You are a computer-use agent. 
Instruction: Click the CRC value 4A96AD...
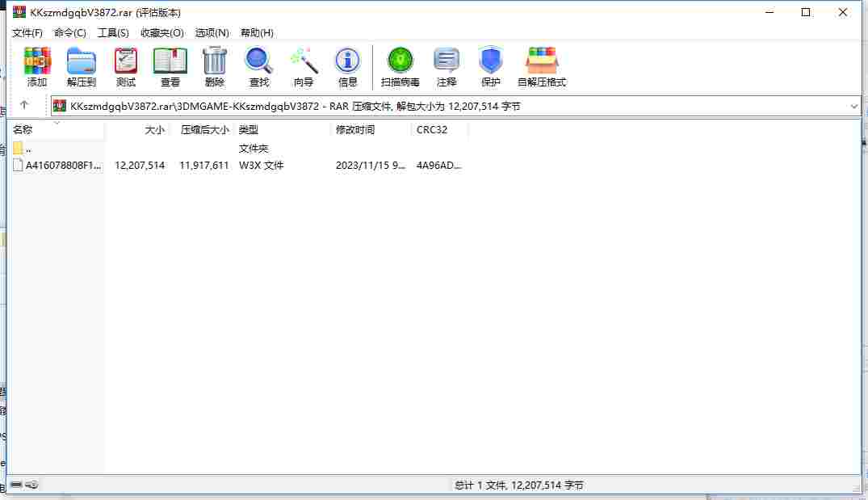tap(438, 165)
